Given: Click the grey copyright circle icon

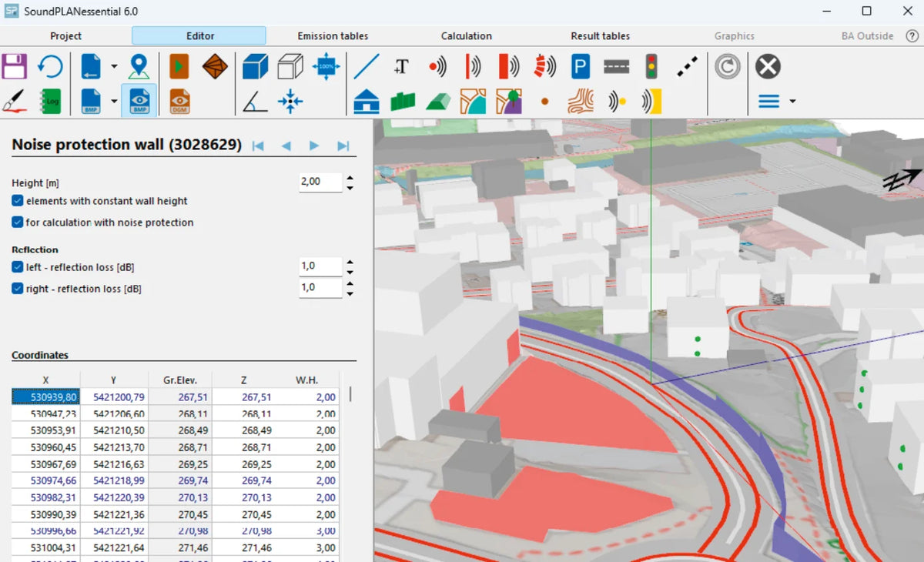Looking at the screenshot, I should [728, 67].
